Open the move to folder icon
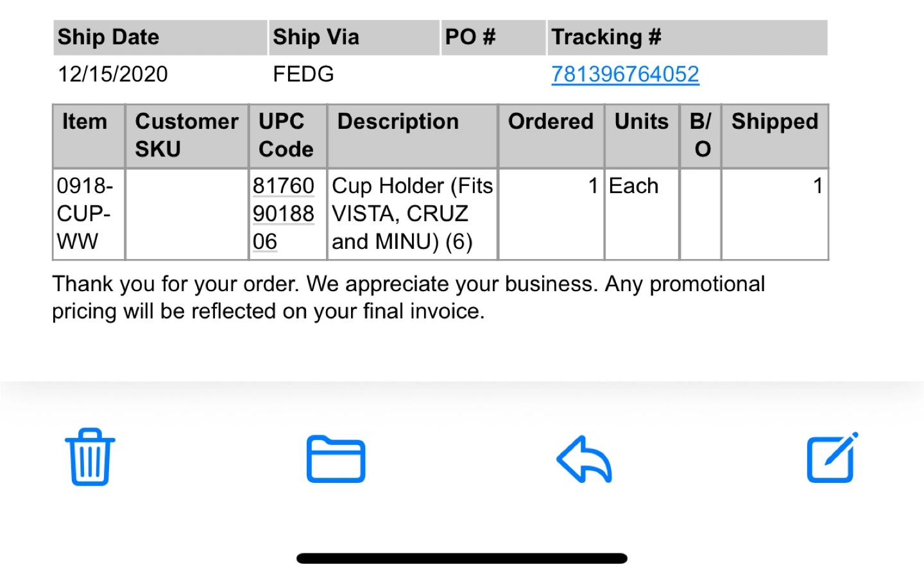 click(336, 459)
